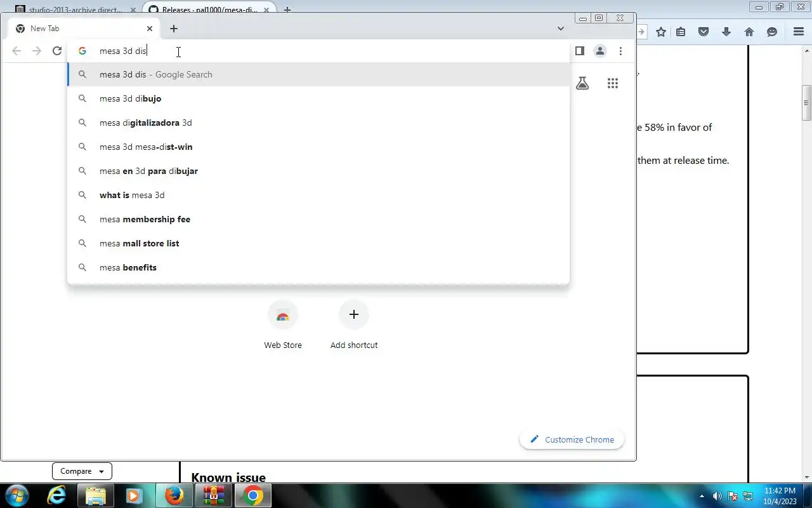Screen dimensions: 812x508
Task: Open the Windows Start menu
Action: tap(17, 495)
